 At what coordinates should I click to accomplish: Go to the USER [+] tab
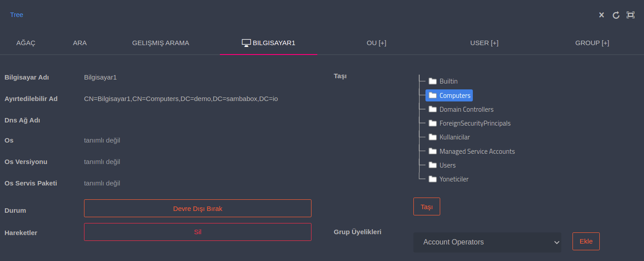[x=484, y=43]
